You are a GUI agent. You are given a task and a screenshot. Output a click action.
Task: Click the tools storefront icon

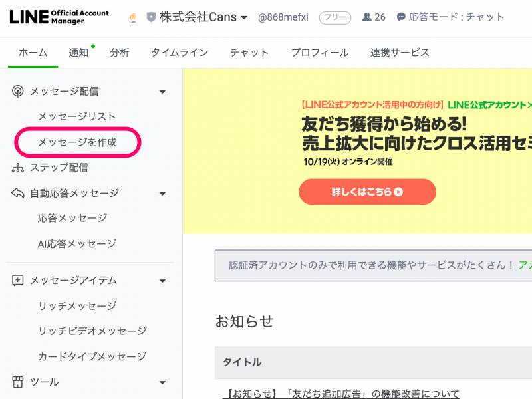point(18,382)
